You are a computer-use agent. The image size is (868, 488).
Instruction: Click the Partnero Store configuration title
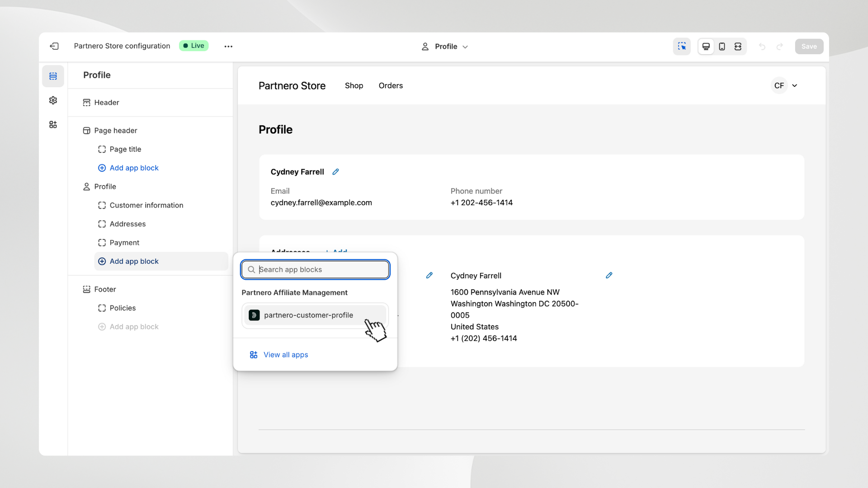point(122,46)
